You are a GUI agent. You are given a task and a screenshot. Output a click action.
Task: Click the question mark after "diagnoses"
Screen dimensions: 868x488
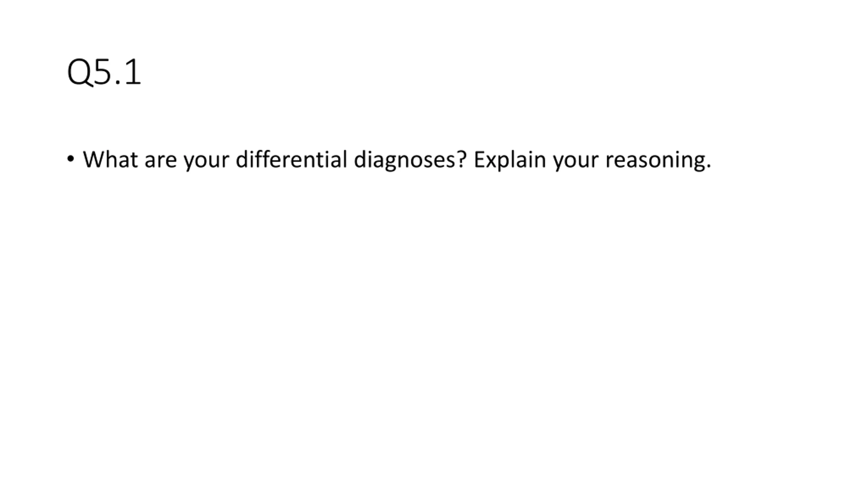click(462, 159)
